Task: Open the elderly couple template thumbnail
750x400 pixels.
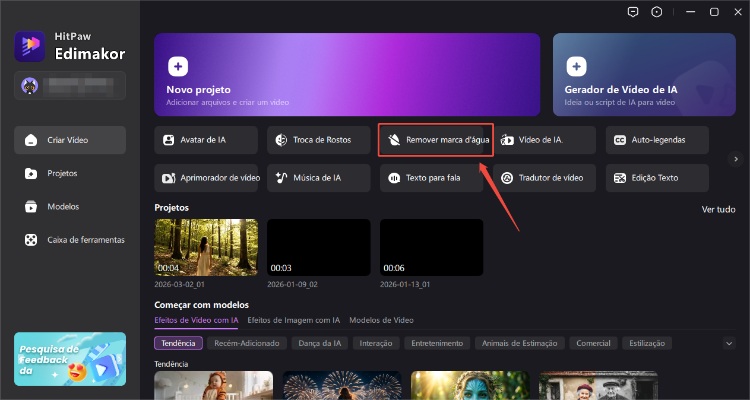Action: click(598, 386)
